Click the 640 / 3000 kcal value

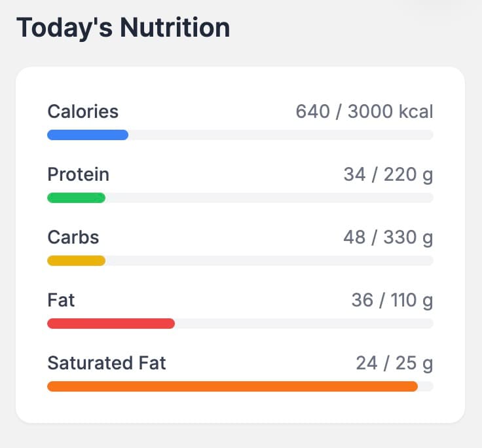(x=365, y=111)
